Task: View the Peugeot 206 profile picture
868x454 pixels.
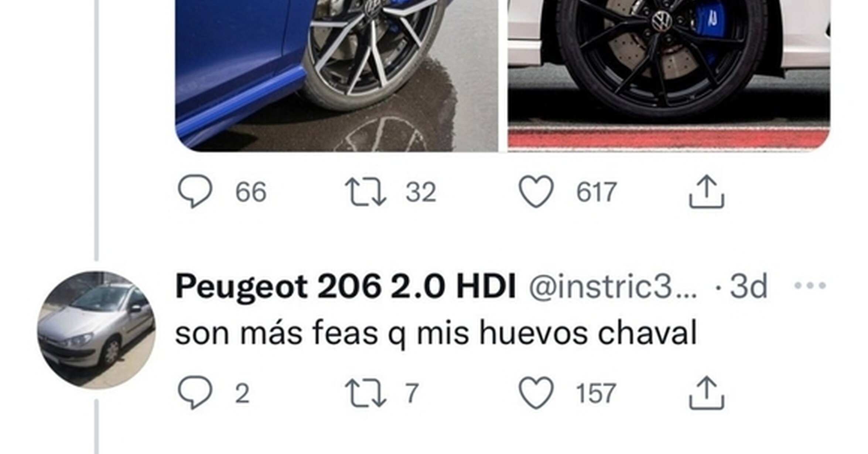Action: [96, 330]
